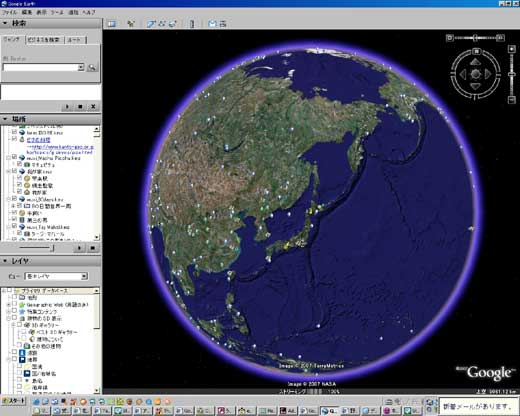Click the zoom-in plus button
Viewport: 520px width, 416px height.
coord(512,49)
